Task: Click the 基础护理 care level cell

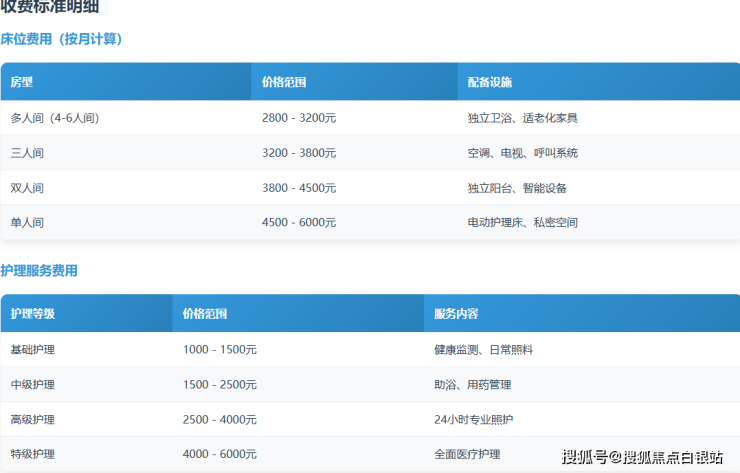Action: [x=33, y=350]
